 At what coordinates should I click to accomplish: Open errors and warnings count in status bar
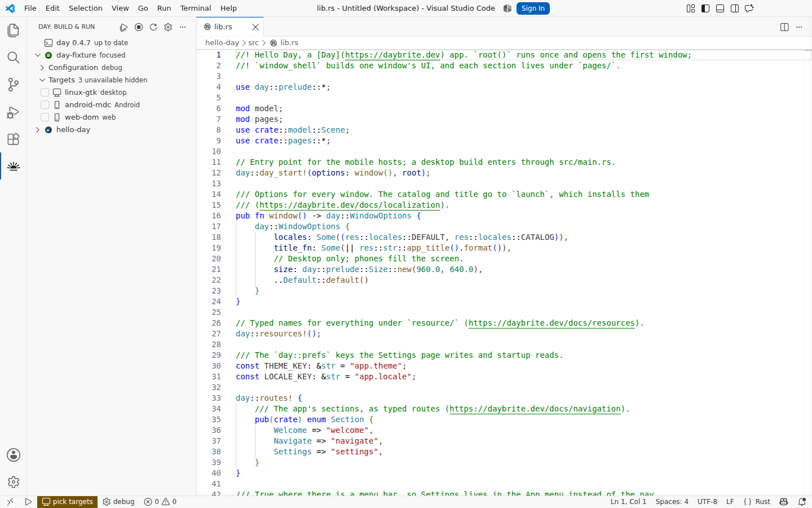click(160, 502)
